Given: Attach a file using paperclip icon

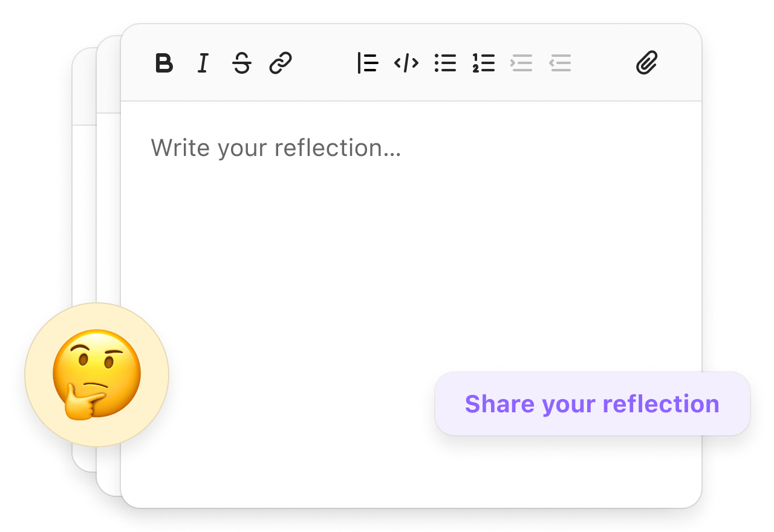Looking at the screenshot, I should pyautogui.click(x=647, y=63).
